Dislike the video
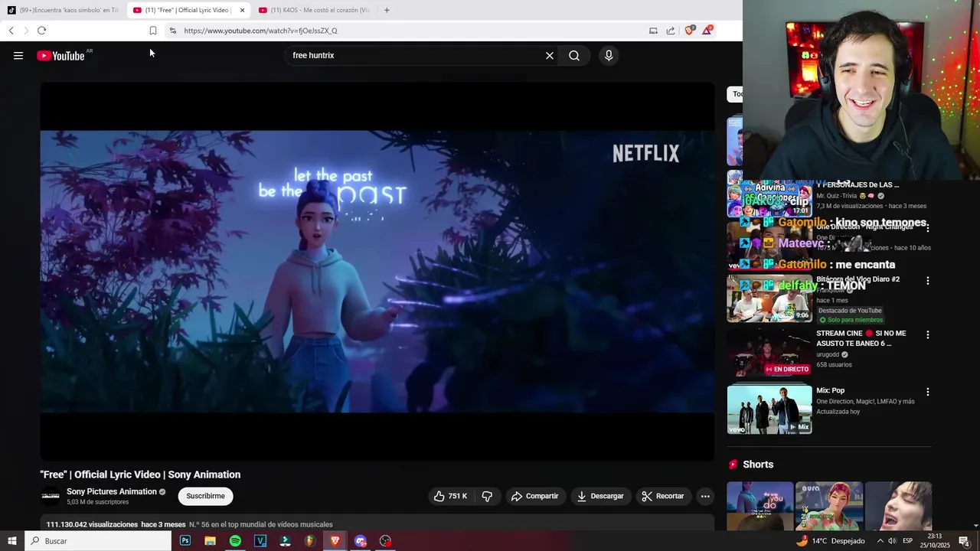Viewport: 980px width, 551px height. 487,496
